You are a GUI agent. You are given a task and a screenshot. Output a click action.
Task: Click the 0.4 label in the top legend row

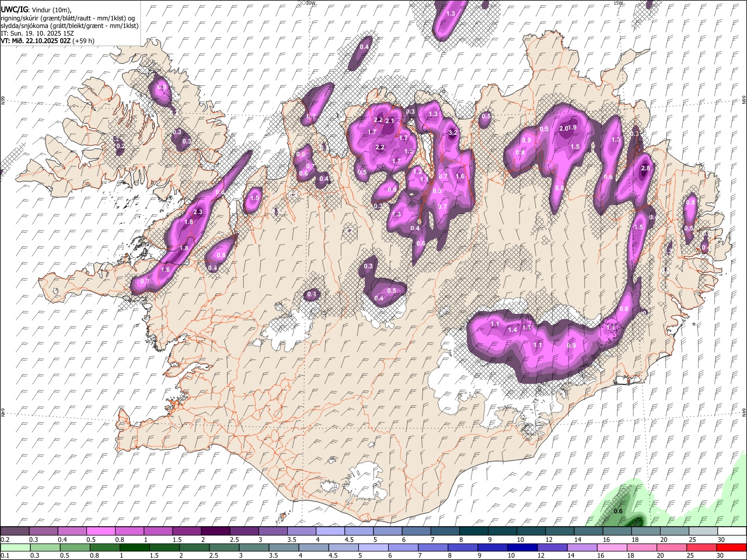(x=62, y=540)
